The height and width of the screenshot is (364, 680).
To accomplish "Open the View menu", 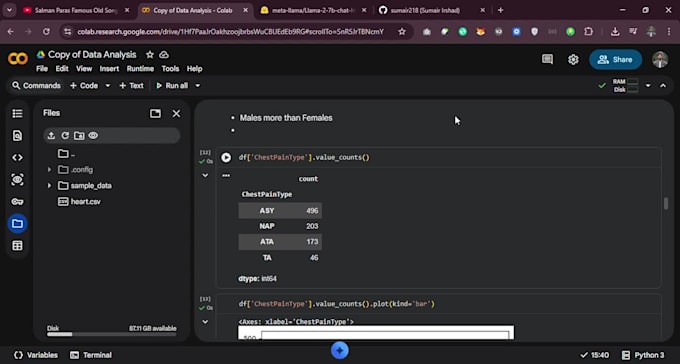I will coord(84,69).
